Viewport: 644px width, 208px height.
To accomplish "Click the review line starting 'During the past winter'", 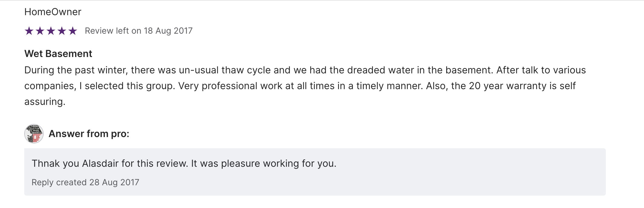I will pos(305,70).
